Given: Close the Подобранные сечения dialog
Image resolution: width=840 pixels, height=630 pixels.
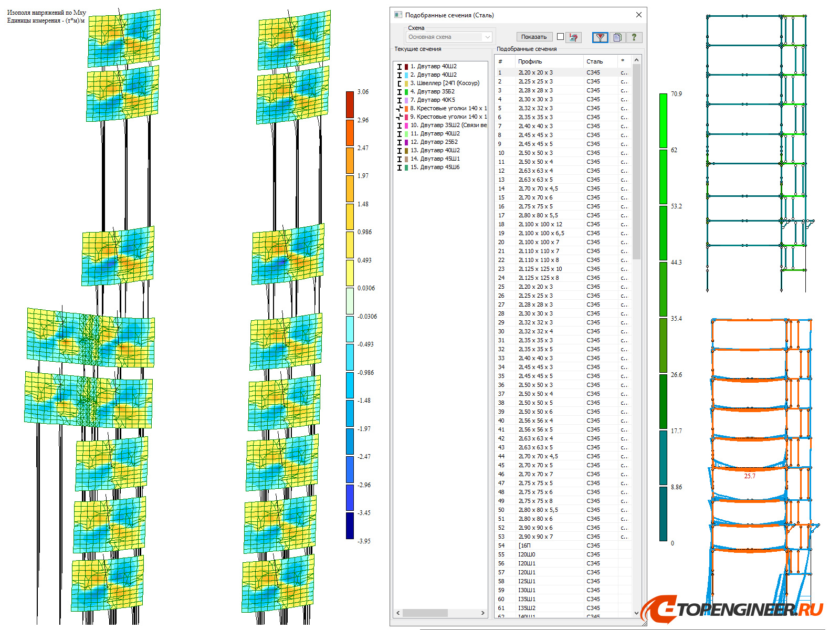Looking at the screenshot, I should coord(638,15).
